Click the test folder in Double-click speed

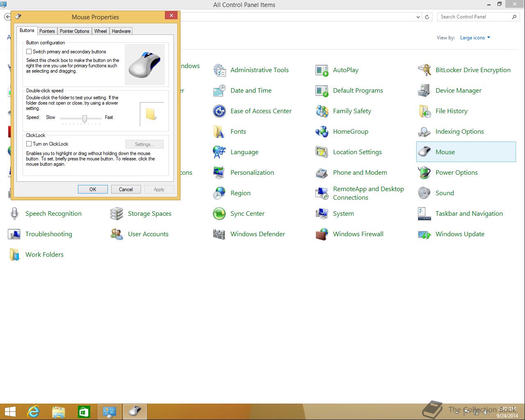click(151, 114)
